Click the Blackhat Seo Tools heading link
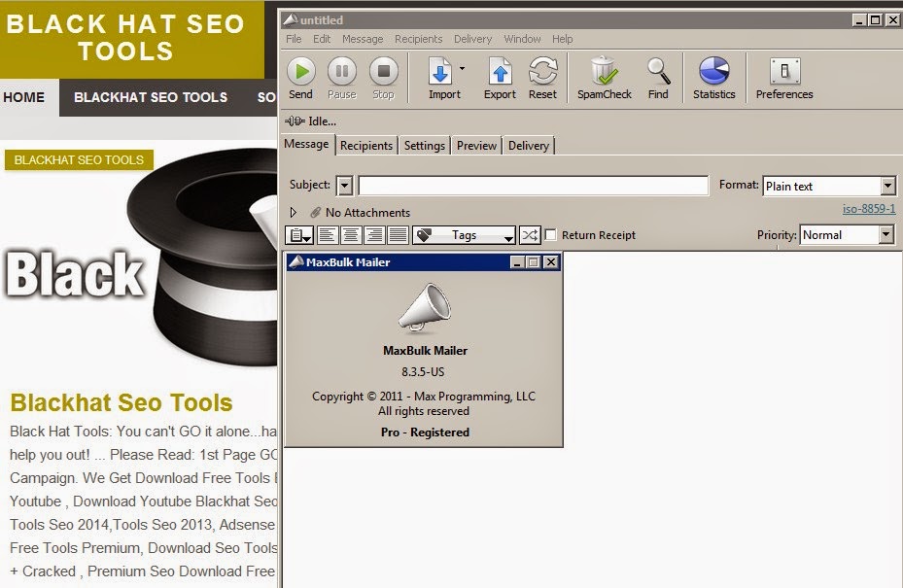Viewport: 903px width, 588px height. [x=122, y=402]
